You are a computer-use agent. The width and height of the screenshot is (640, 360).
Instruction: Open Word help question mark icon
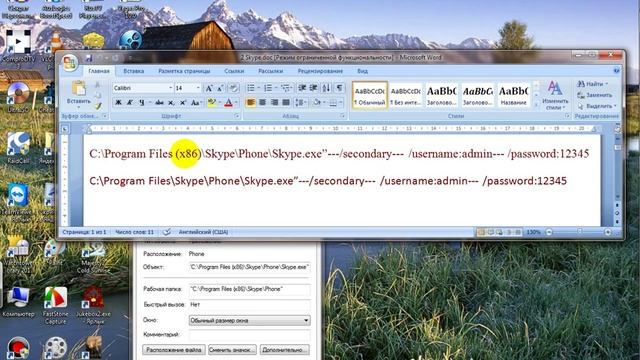pyautogui.click(x=616, y=71)
